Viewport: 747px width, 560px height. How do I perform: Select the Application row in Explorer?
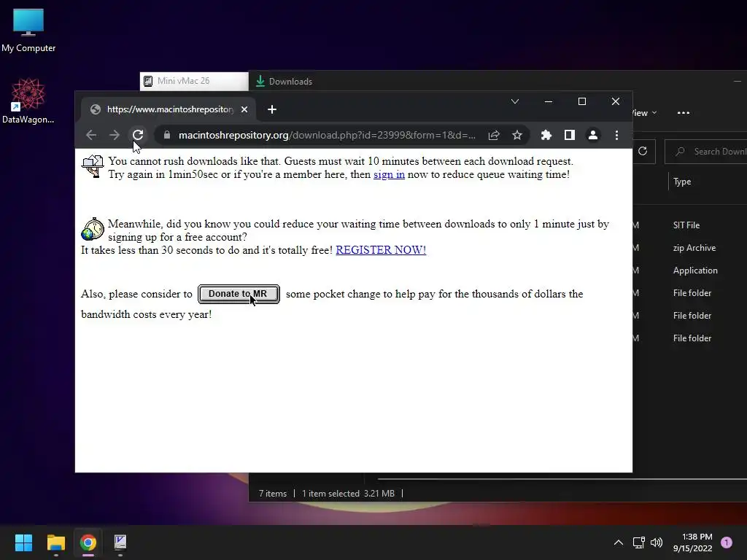(x=689, y=271)
